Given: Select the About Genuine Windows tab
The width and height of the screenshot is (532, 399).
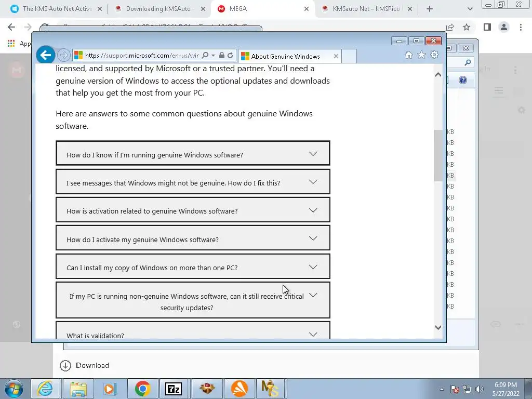Looking at the screenshot, I should point(290,56).
